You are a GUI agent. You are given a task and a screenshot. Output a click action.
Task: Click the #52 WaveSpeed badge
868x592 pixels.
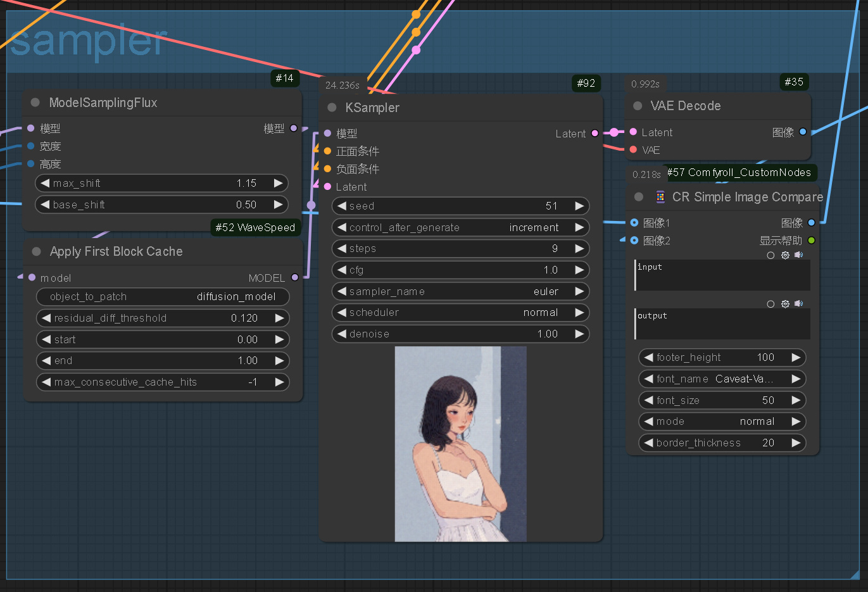(x=255, y=227)
